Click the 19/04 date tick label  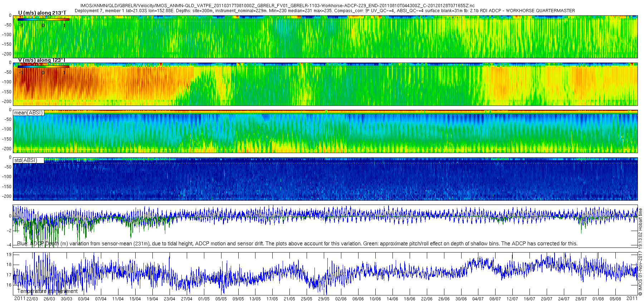(152, 299)
